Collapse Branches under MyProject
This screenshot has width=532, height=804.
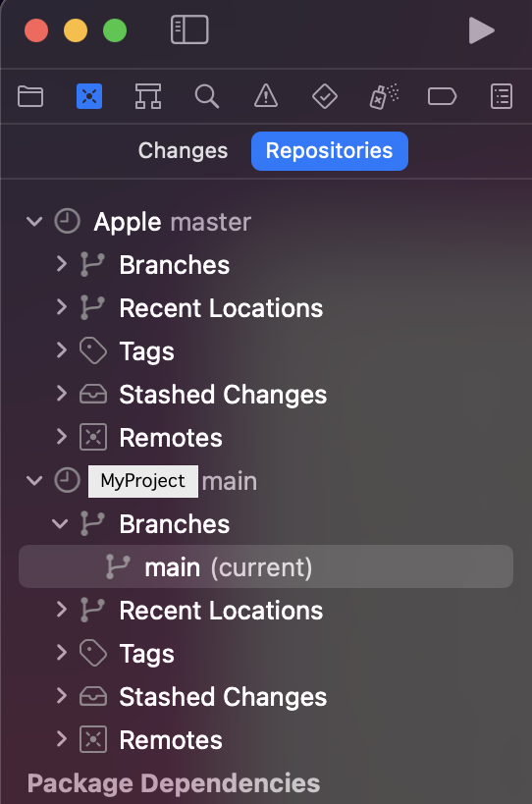(x=60, y=523)
